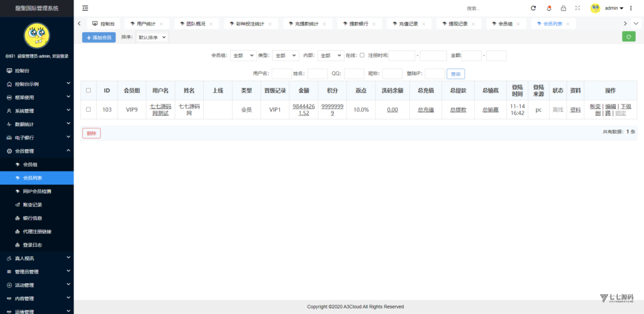Switch to the 控制台 tab
The height and width of the screenshot is (314, 644).
(104, 24)
